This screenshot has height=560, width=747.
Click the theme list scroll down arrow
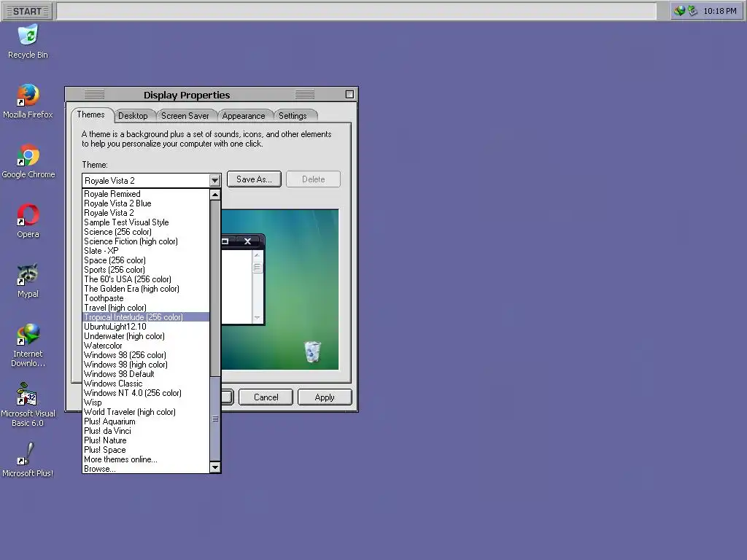(215, 467)
